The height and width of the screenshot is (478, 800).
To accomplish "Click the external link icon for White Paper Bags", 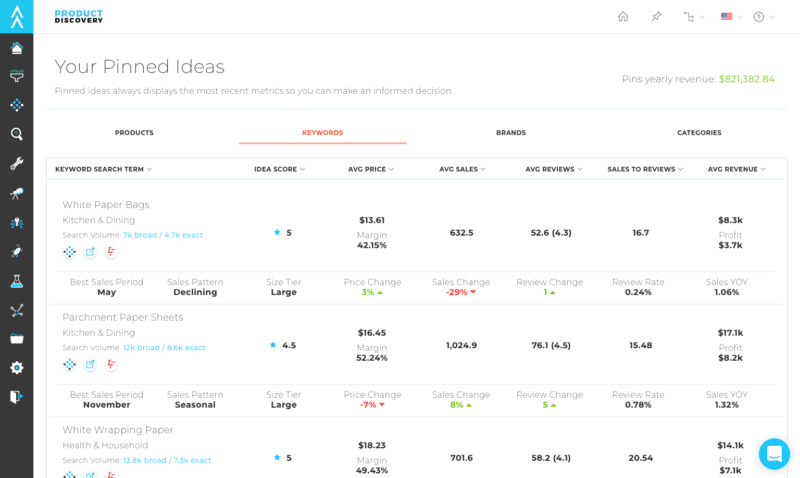I will (90, 252).
